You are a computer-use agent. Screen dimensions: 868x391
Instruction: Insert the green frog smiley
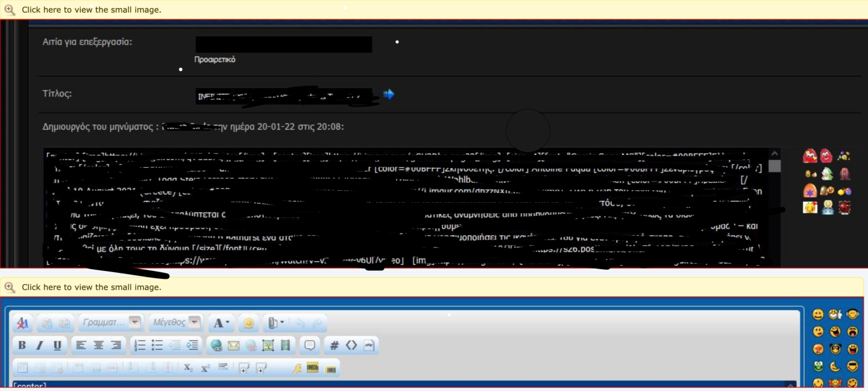818,366
